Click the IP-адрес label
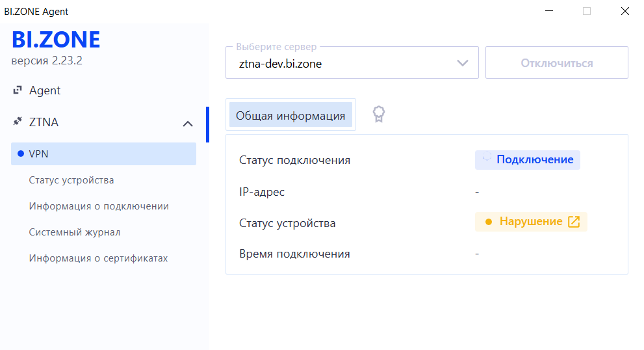This screenshot has width=644, height=350. pyautogui.click(x=262, y=192)
